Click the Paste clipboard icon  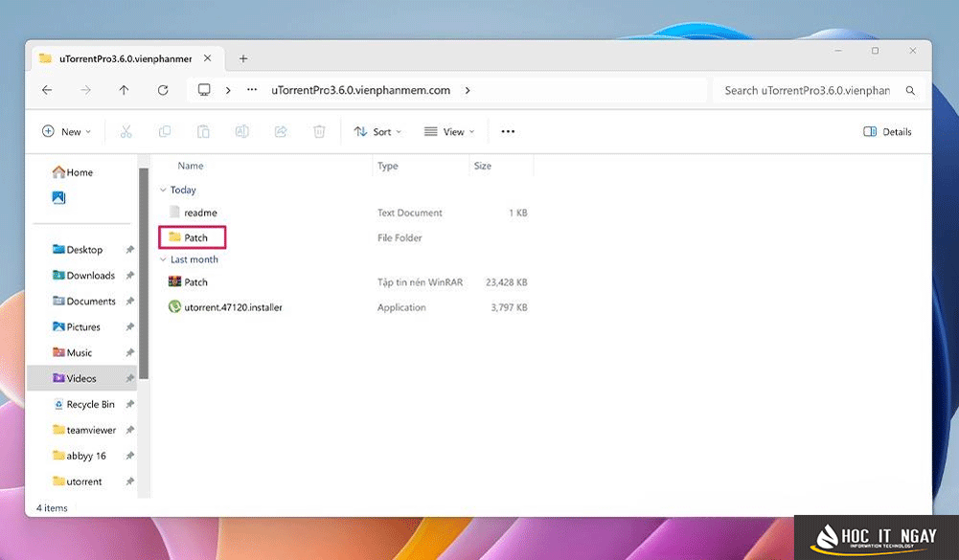click(203, 131)
